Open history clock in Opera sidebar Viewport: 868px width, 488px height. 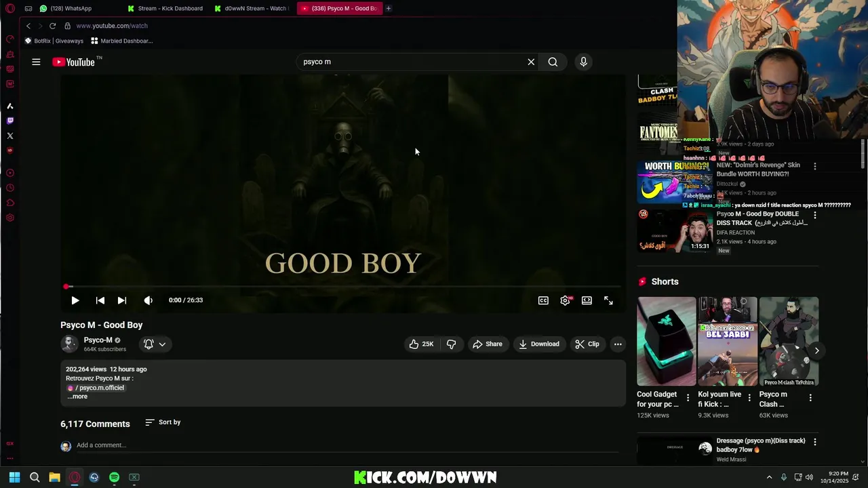click(x=9, y=188)
